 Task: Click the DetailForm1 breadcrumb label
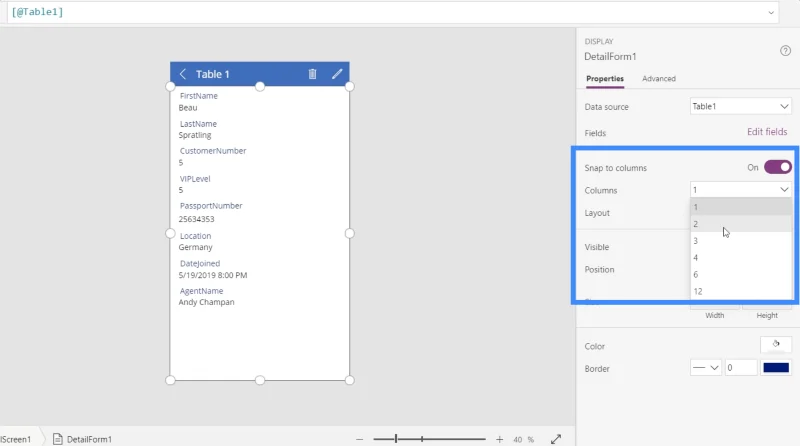pos(89,439)
